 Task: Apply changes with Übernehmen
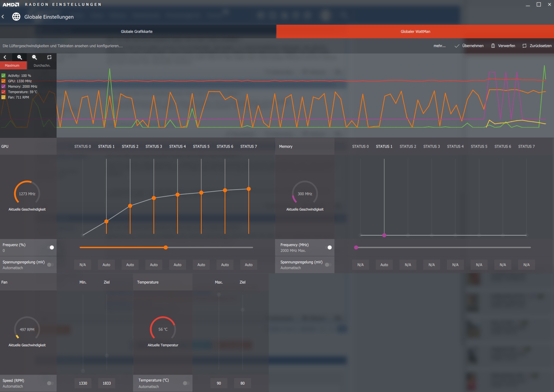[469, 46]
